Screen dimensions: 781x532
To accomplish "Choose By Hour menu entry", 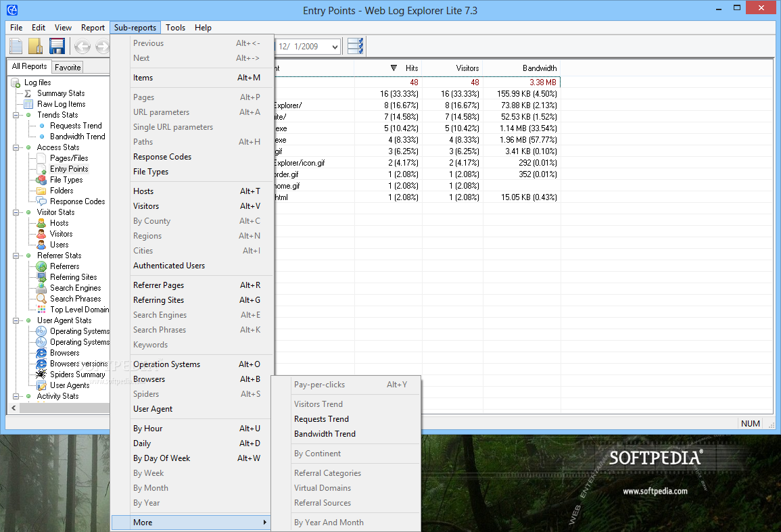I will (x=192, y=429).
